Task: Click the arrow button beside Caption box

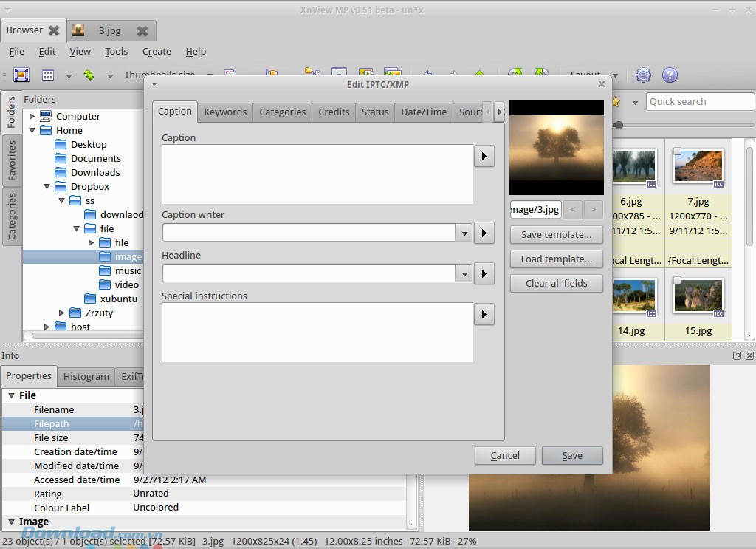Action: (x=484, y=157)
